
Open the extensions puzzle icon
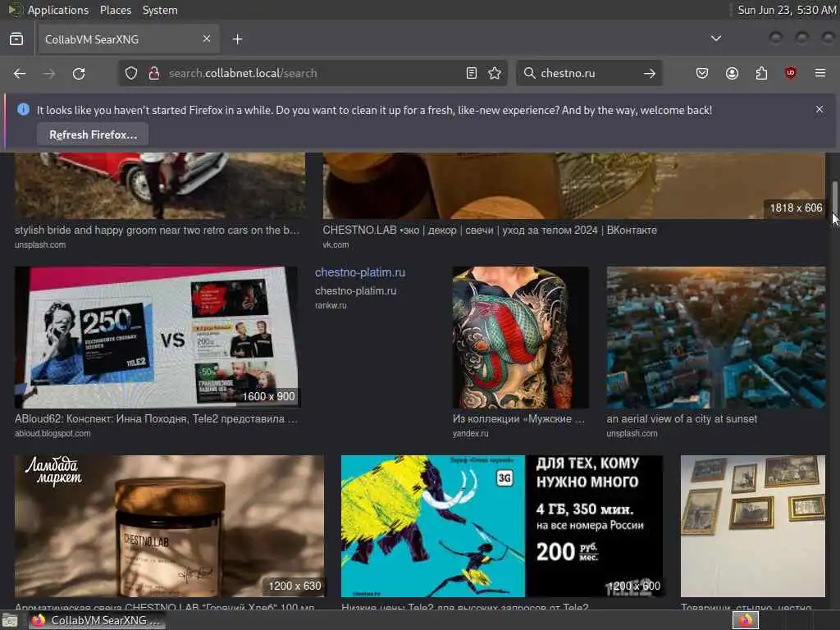click(x=761, y=73)
